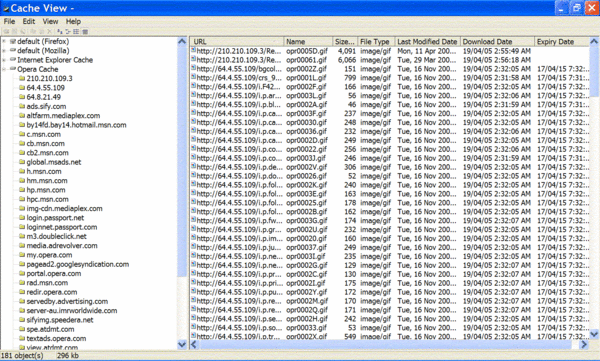Sort by the URL column header
Image resolution: width=600 pixels, height=361 pixels.
coord(237,41)
